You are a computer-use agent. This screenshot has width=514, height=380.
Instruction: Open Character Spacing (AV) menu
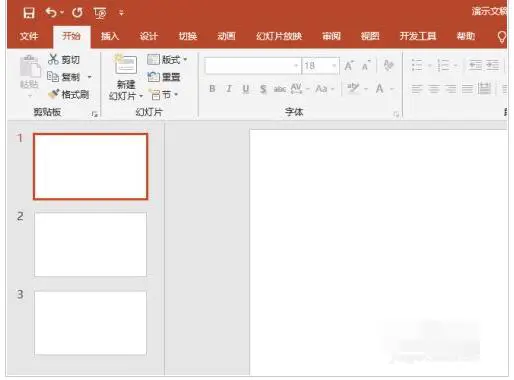click(x=299, y=89)
